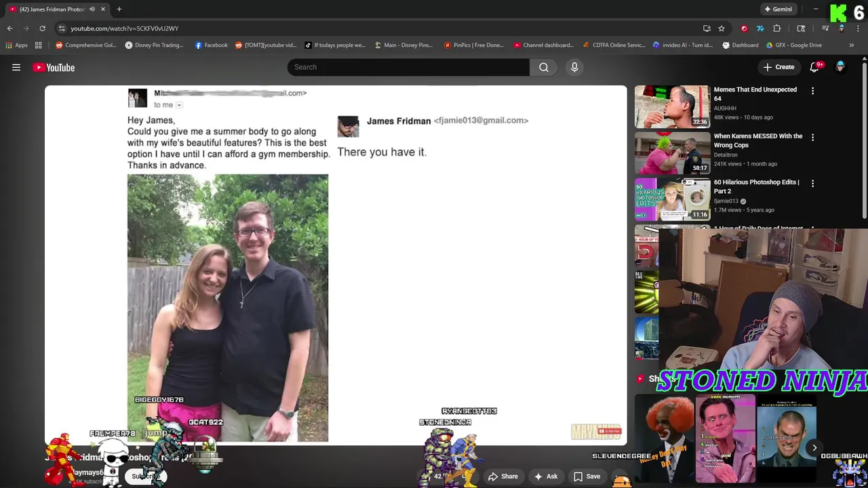Viewport: 868px width, 488px height.
Task: Open the invideo AI bookmark
Action: (682, 45)
